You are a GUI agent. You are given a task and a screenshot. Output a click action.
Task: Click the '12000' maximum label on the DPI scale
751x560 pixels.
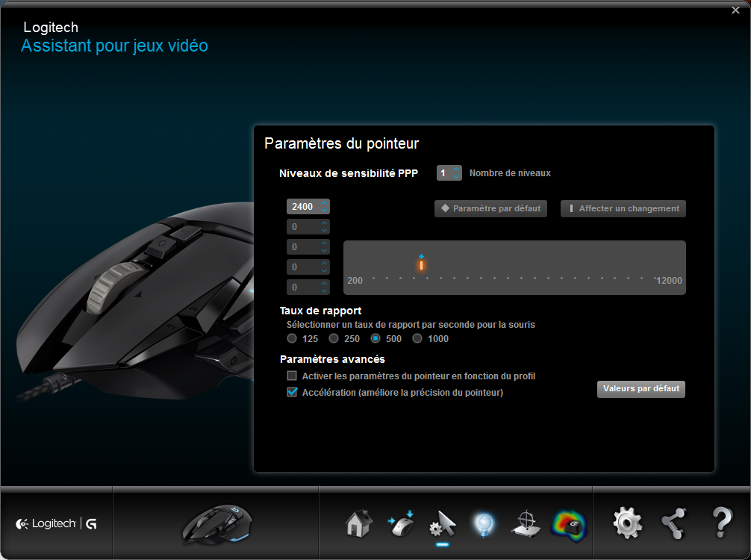669,281
